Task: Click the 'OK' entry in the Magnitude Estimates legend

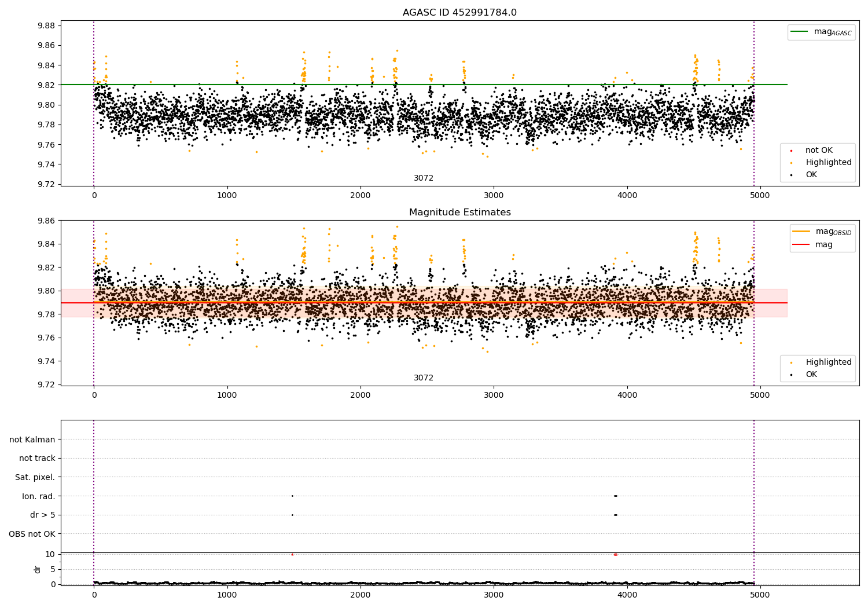Action: coord(811,375)
